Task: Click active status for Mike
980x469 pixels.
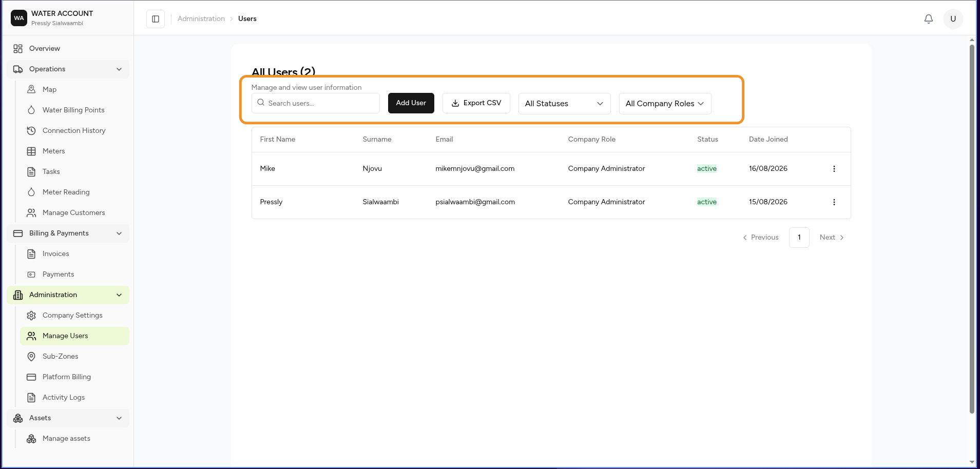Action: (706, 168)
